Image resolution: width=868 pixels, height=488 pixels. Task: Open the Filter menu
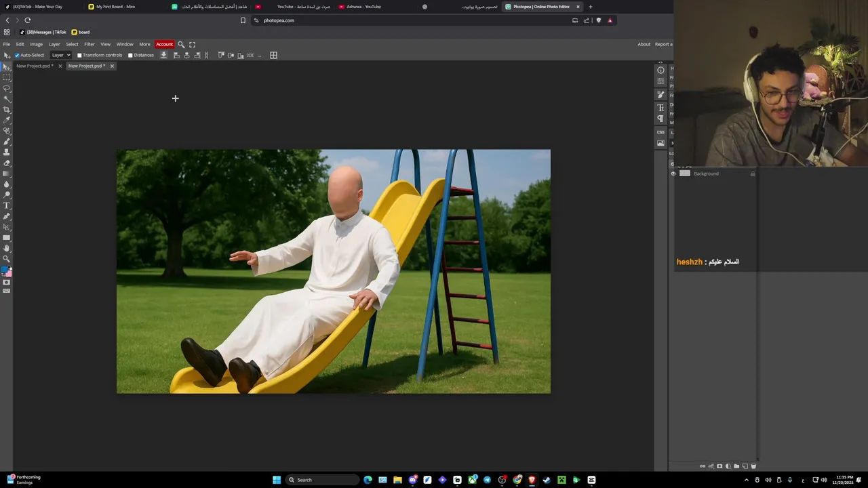pos(90,44)
